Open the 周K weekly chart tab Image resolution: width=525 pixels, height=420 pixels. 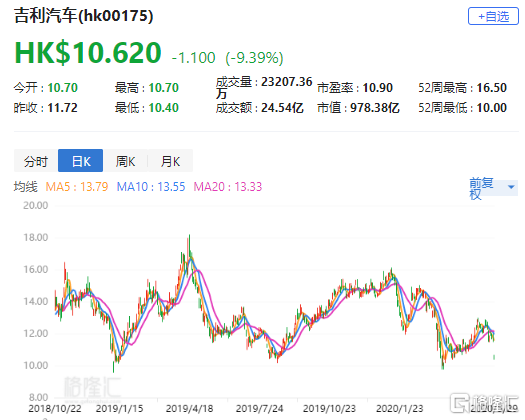(125, 161)
